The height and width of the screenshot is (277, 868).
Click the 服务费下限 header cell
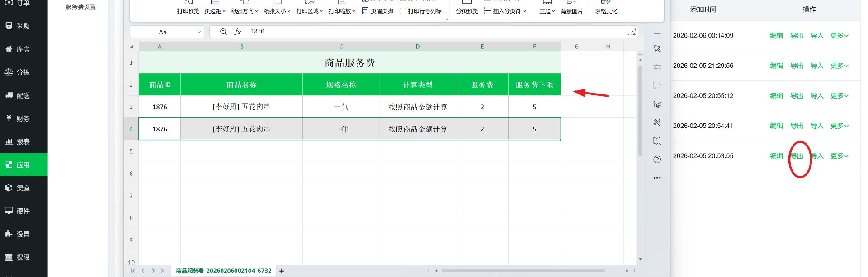pos(534,85)
